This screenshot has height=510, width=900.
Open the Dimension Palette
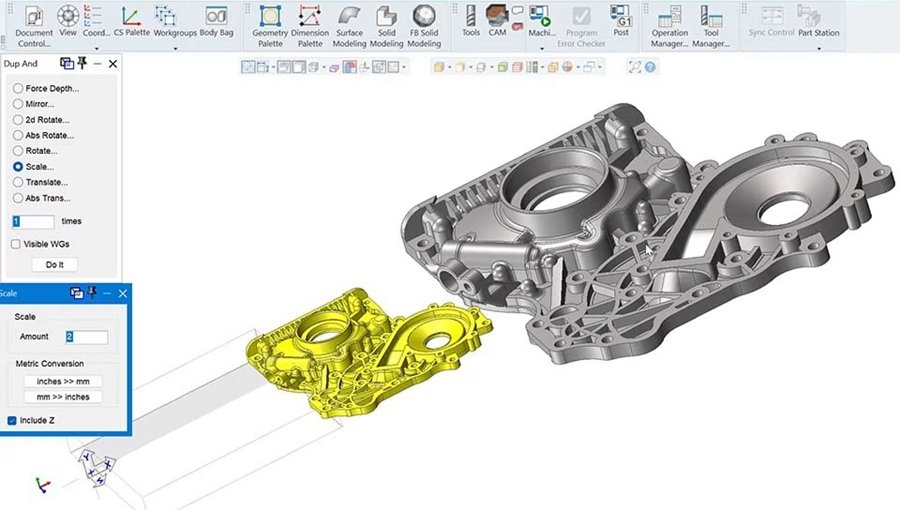[x=310, y=26]
